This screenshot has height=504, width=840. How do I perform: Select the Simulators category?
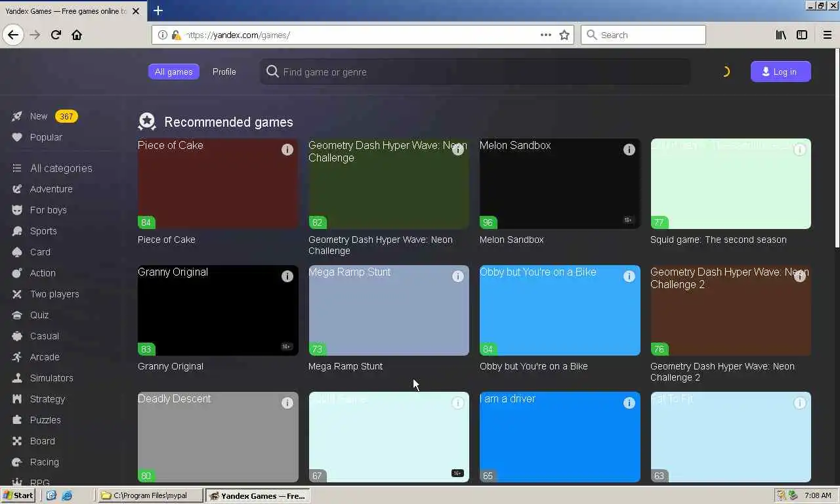(52, 378)
